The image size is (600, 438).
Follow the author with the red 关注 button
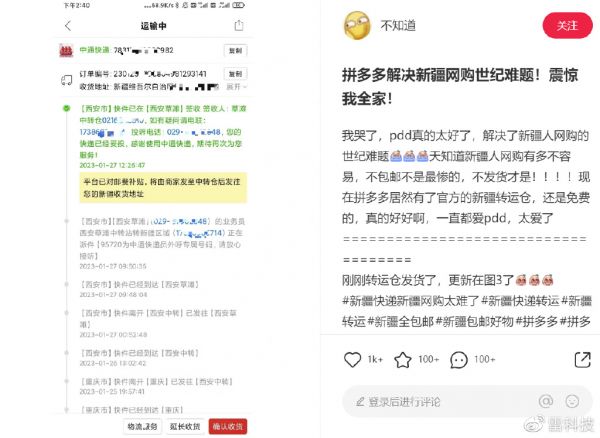[567, 26]
